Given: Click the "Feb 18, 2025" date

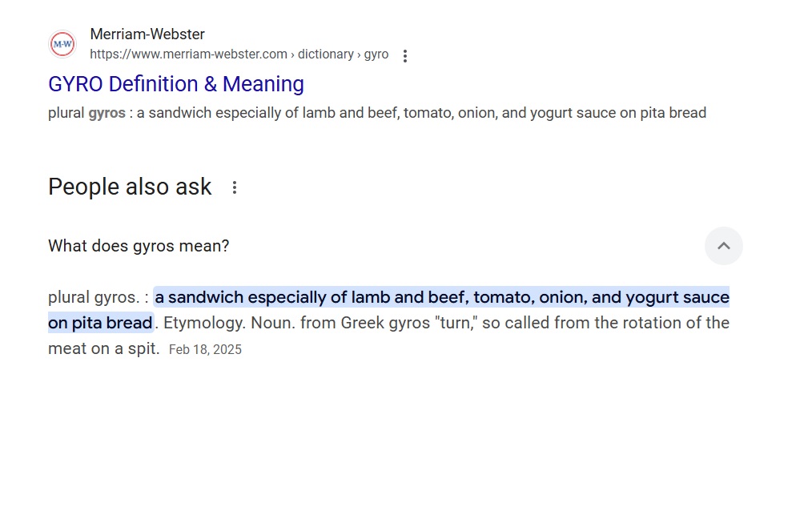Looking at the screenshot, I should point(205,350).
